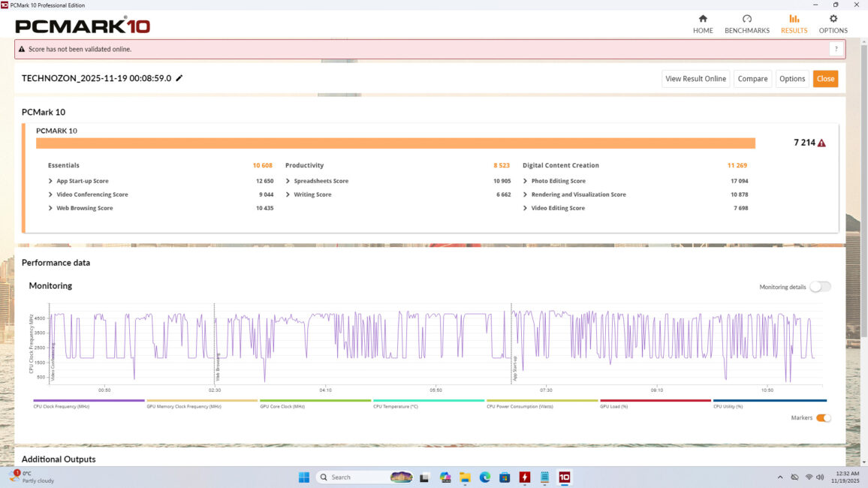The height and width of the screenshot is (488, 868).
Task: Open Windows Start menu
Action: tap(304, 477)
